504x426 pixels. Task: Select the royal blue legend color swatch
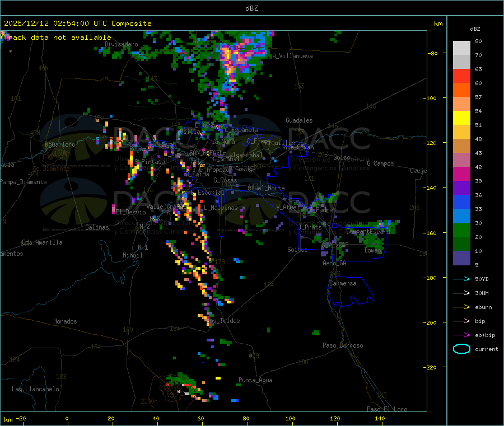coord(461,202)
